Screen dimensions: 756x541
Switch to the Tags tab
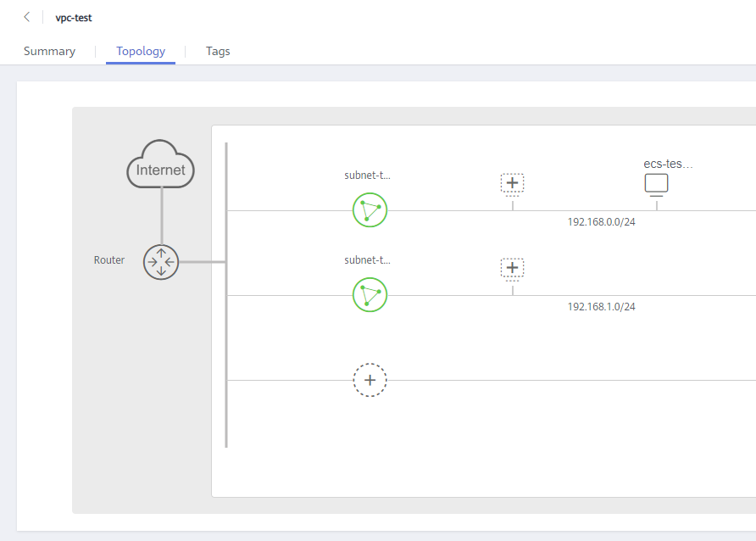(218, 51)
